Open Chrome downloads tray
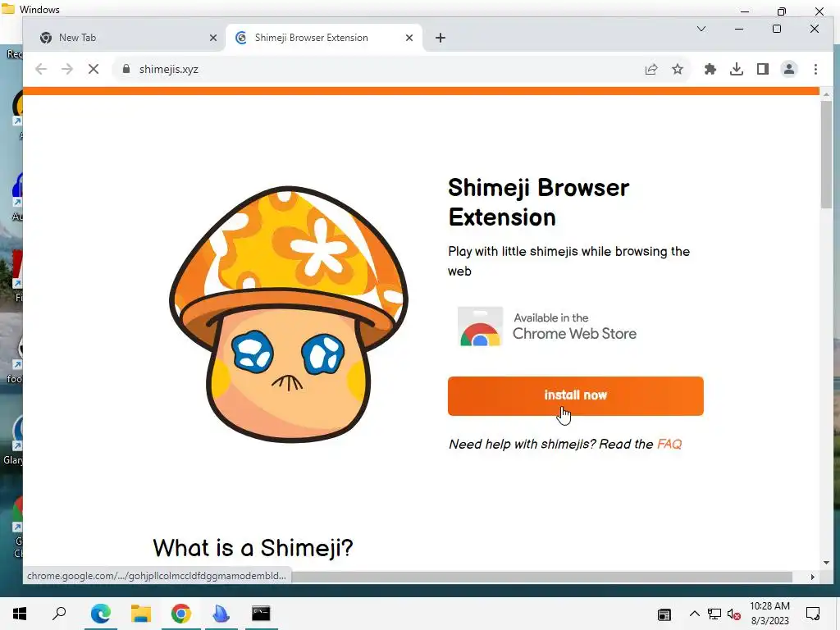The width and height of the screenshot is (840, 630). coord(737,69)
